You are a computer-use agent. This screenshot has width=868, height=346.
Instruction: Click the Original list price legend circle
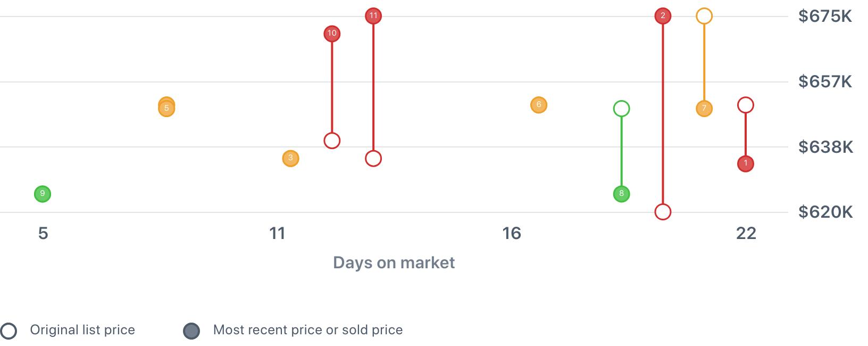[x=9, y=331]
